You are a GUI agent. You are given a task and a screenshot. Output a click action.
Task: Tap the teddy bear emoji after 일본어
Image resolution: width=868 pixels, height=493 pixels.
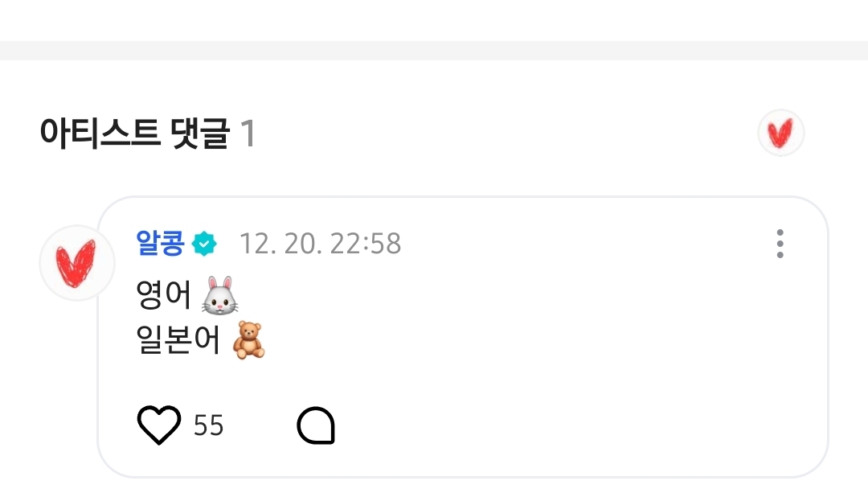tap(248, 340)
